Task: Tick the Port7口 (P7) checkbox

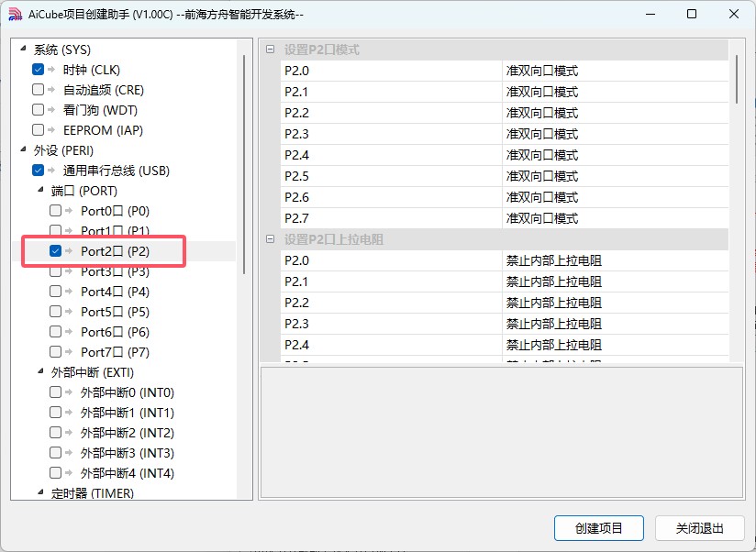Action: pyautogui.click(x=55, y=351)
